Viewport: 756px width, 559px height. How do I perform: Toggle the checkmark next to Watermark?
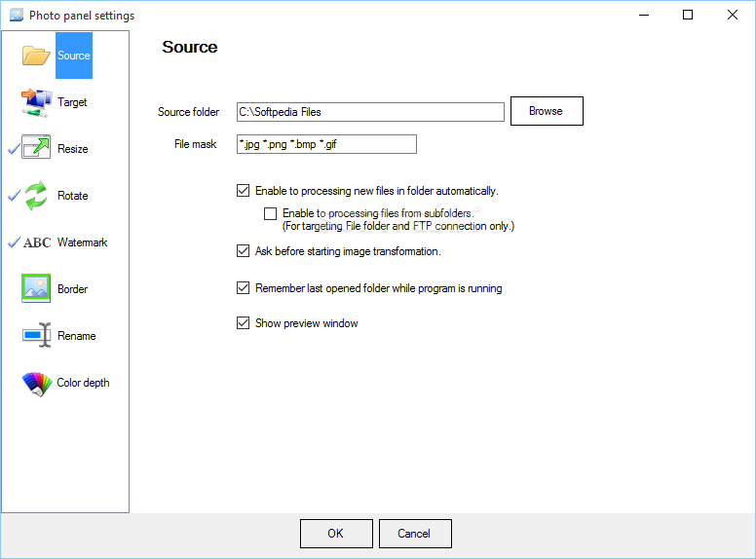point(14,242)
